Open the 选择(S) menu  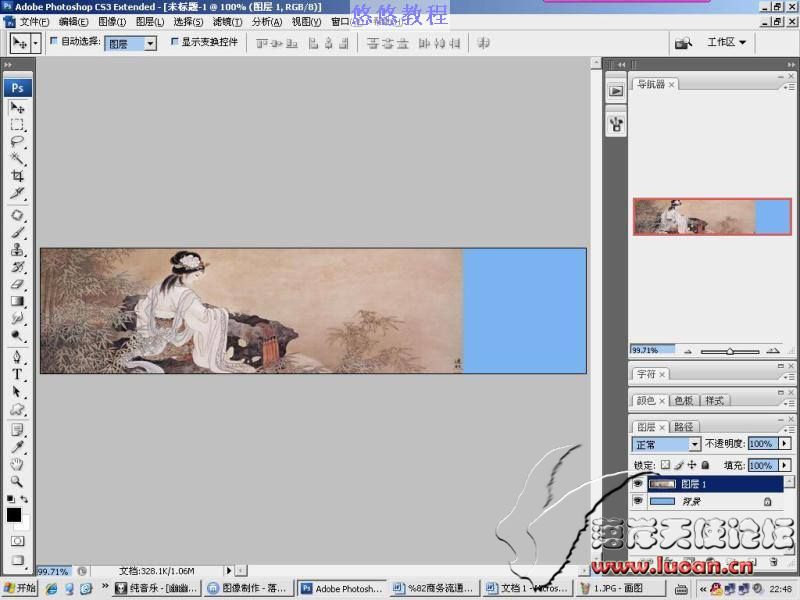point(188,22)
